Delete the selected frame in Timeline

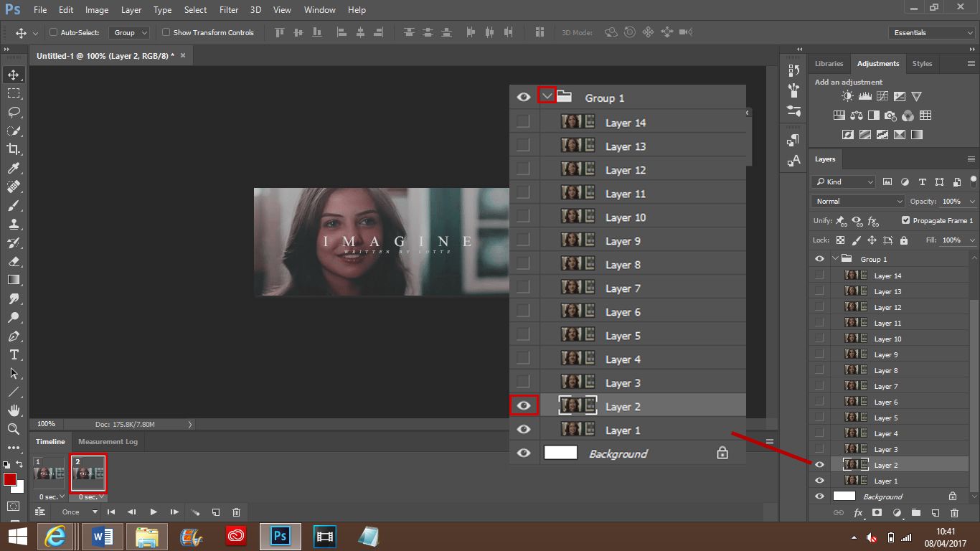[237, 512]
